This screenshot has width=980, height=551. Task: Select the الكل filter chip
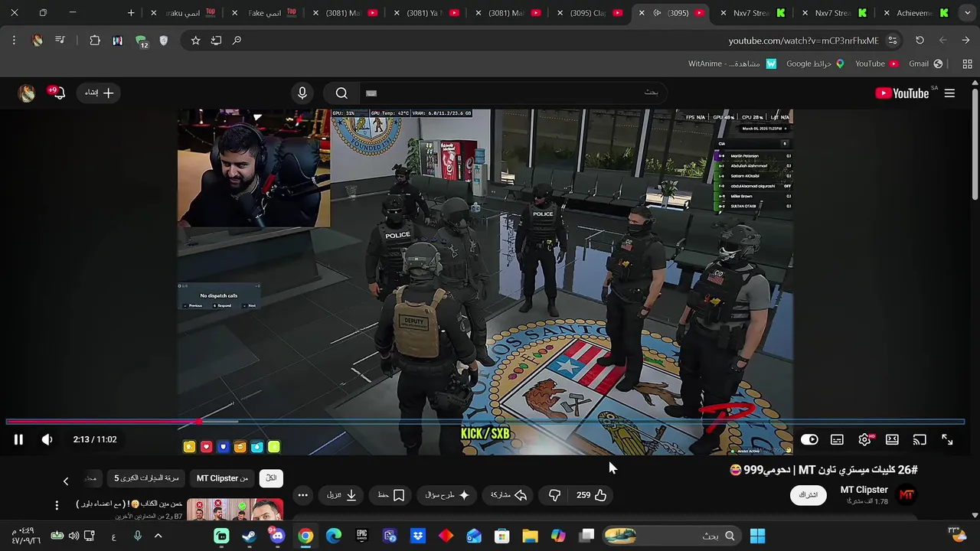tap(271, 478)
